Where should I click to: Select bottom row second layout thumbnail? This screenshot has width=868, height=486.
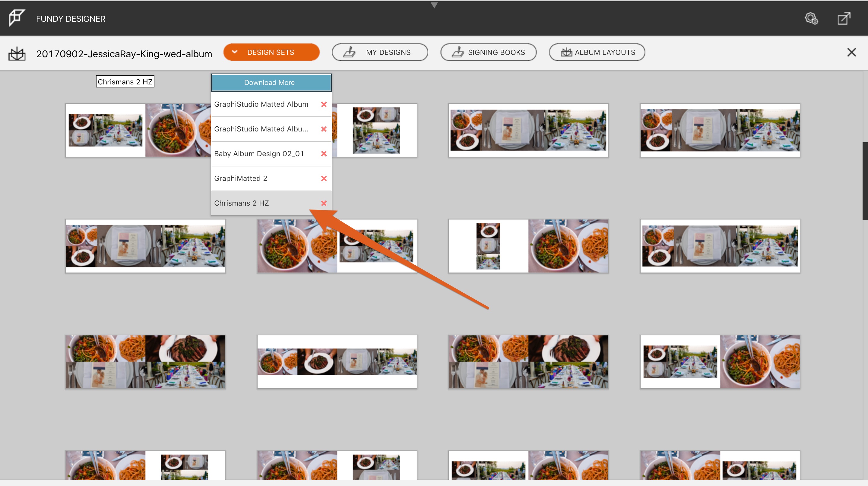coord(337,465)
